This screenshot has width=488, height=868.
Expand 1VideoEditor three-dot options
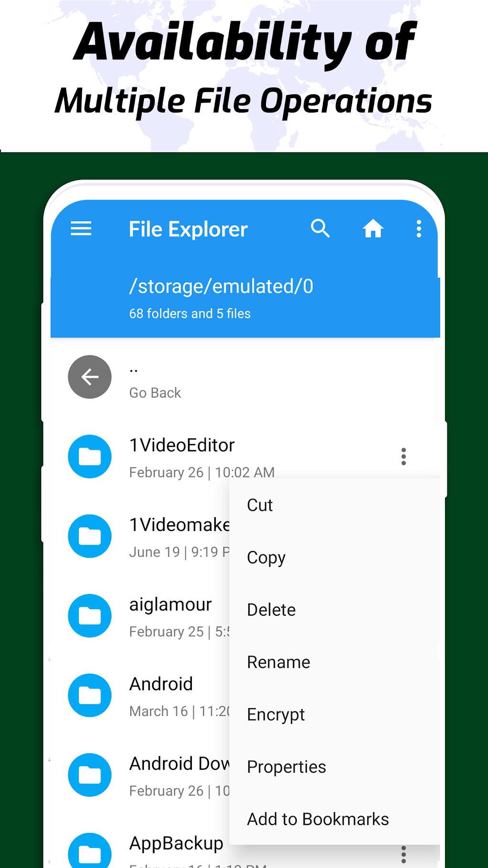403,457
